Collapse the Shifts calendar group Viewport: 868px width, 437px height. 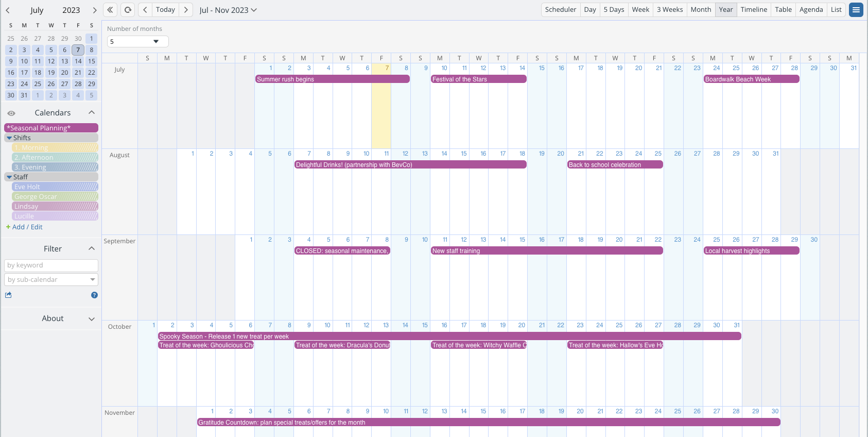click(x=9, y=138)
